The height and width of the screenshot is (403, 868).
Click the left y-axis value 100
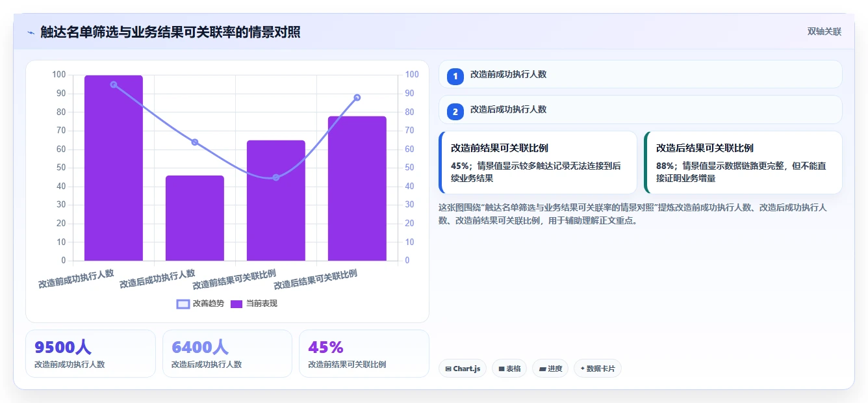point(59,75)
